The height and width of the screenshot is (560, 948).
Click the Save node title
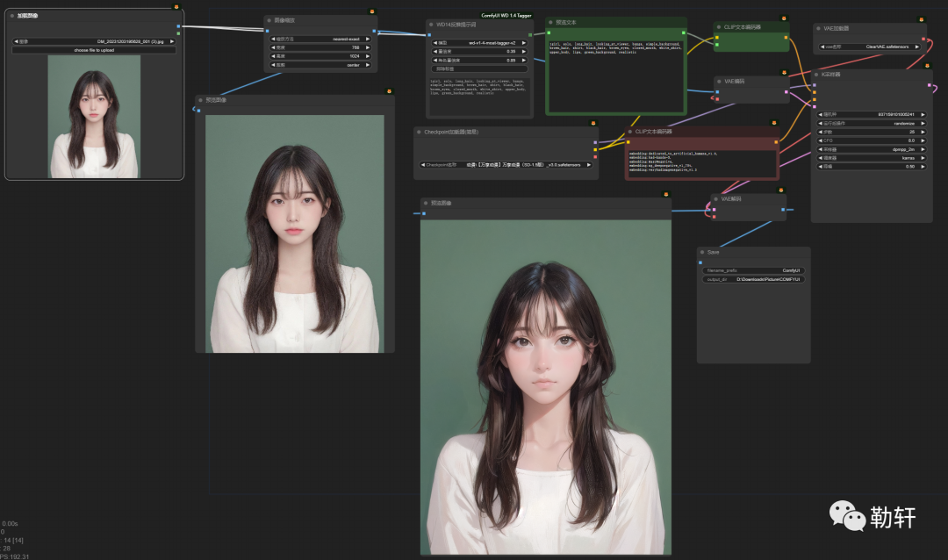tap(714, 252)
